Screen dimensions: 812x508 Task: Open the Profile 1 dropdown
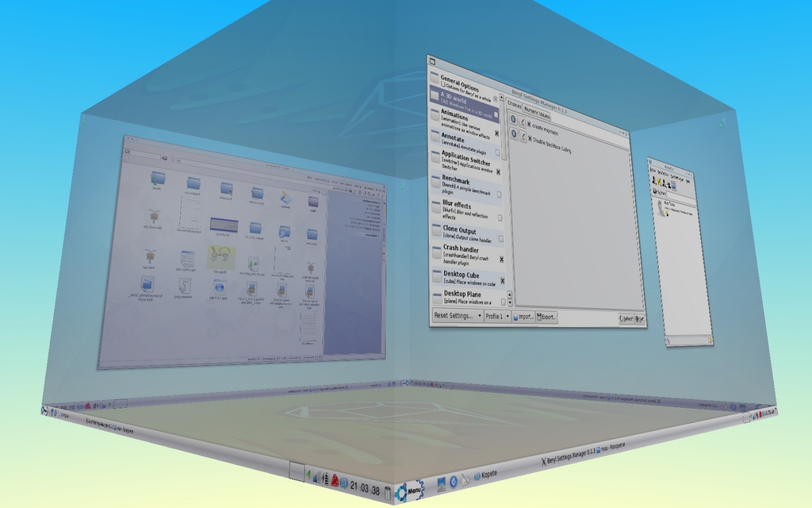(x=497, y=316)
